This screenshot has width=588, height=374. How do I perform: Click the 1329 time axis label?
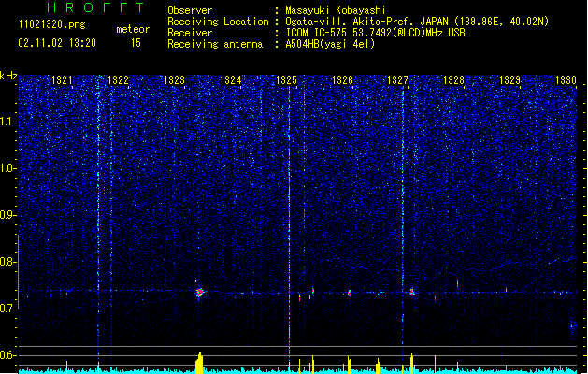tap(510, 80)
